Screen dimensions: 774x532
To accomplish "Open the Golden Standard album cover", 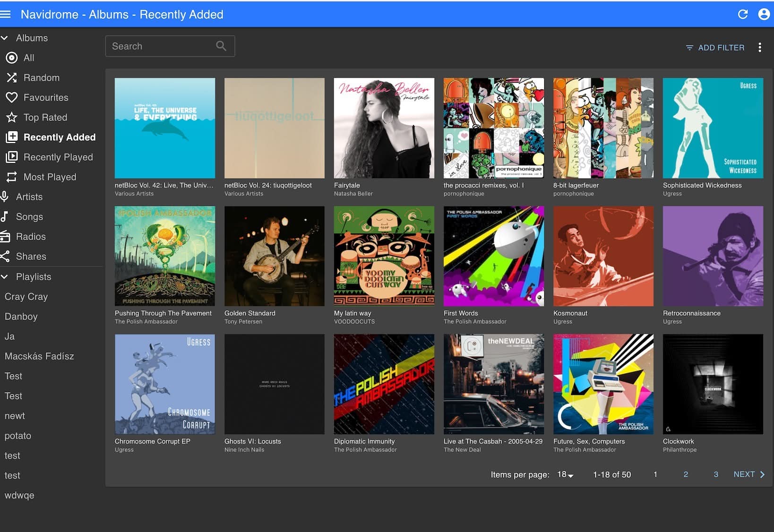I will [x=275, y=256].
